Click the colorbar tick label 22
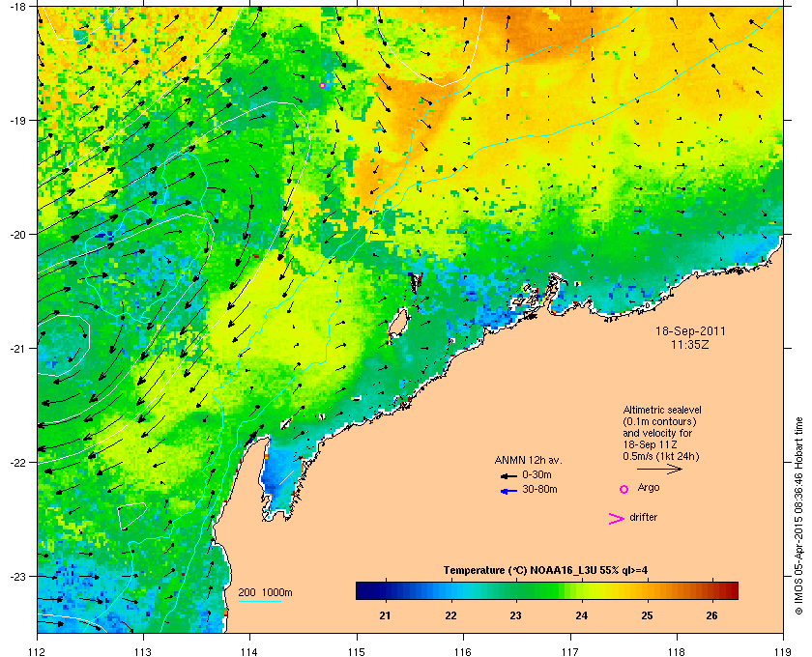The width and height of the screenshot is (812, 657). [x=450, y=615]
